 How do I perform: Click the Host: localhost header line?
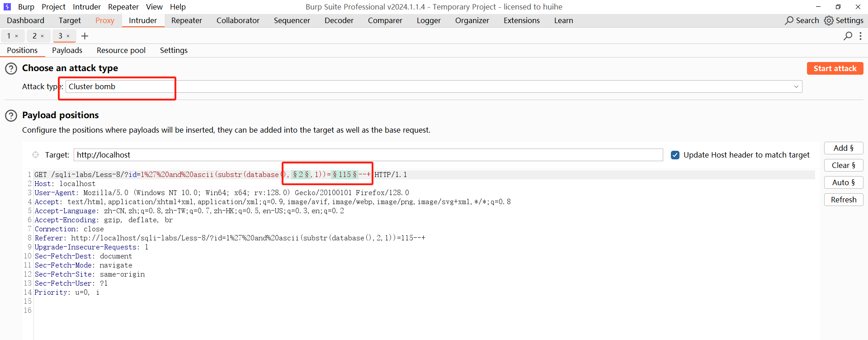point(65,184)
